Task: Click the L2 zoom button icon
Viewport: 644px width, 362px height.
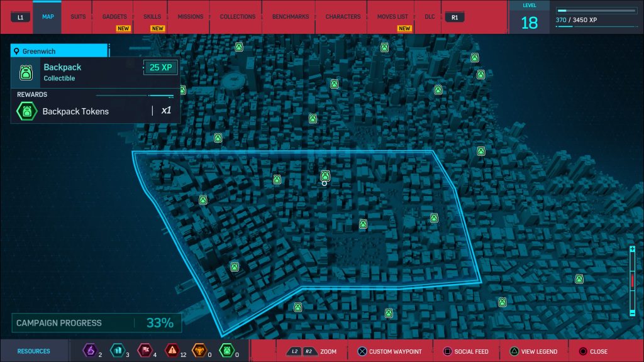Action: [x=294, y=351]
